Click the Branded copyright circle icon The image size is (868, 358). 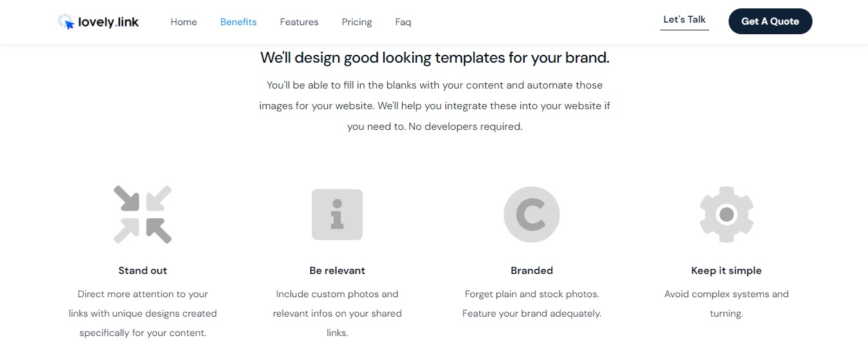(x=532, y=215)
